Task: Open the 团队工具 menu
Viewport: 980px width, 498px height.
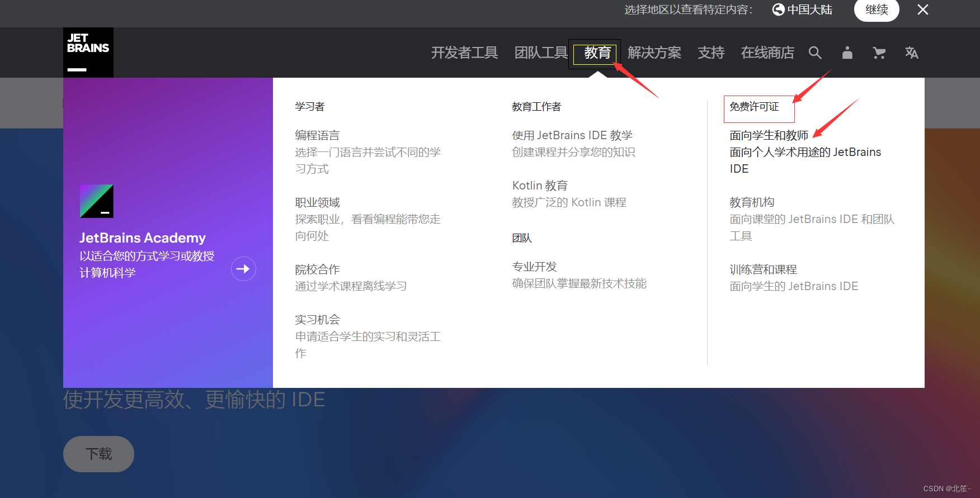Action: pos(541,53)
